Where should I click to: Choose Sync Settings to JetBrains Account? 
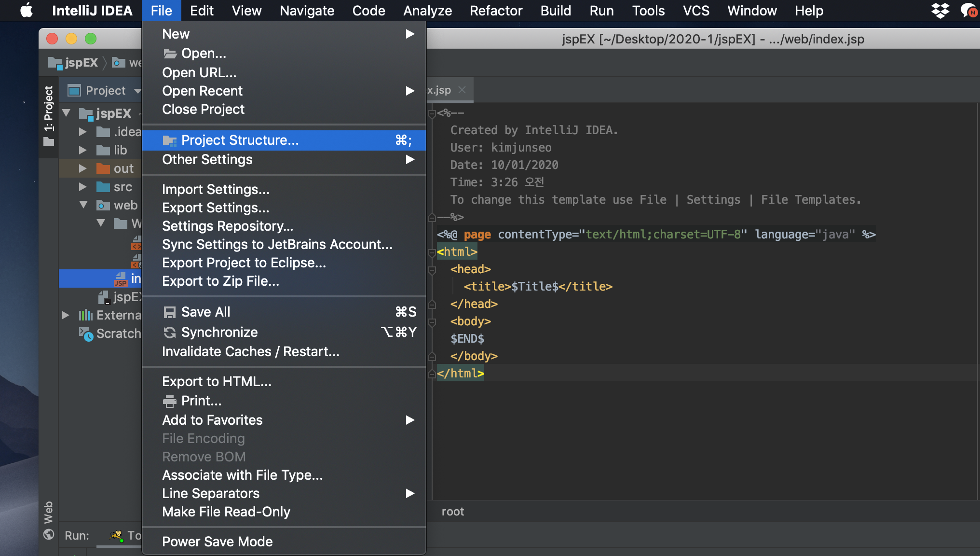pyautogui.click(x=284, y=244)
